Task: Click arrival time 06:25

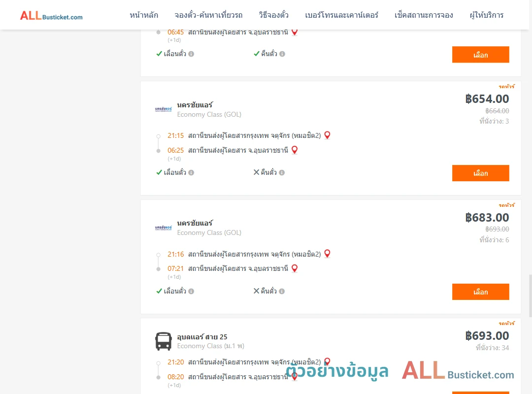Action: pos(175,150)
